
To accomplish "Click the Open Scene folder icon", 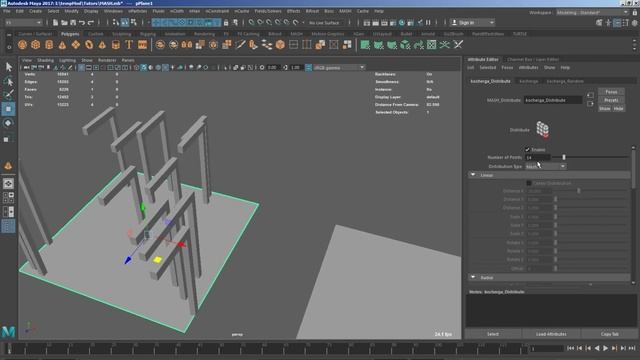I will point(64,22).
